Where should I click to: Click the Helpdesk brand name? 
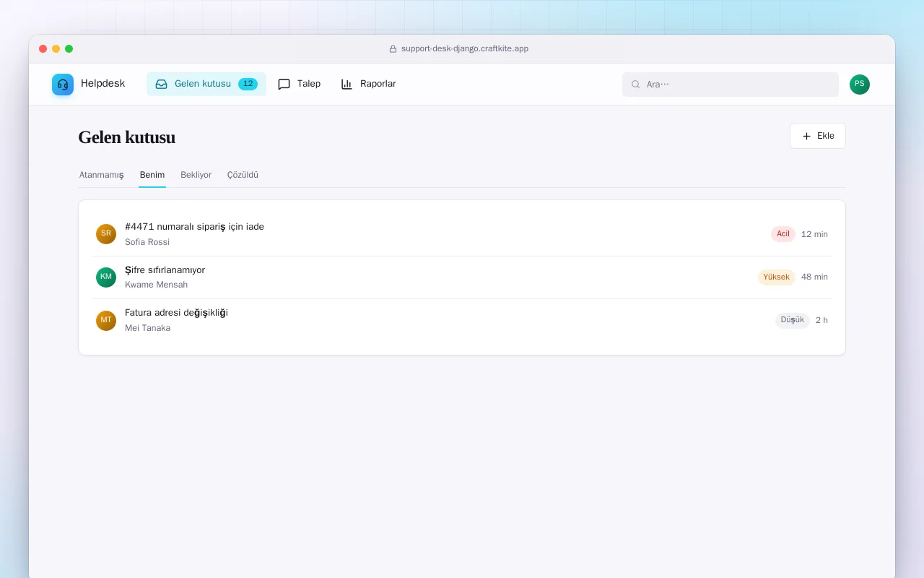coord(103,84)
